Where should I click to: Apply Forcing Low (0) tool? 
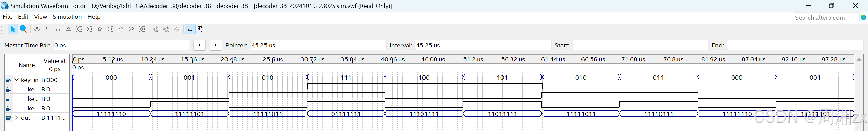pos(47,29)
